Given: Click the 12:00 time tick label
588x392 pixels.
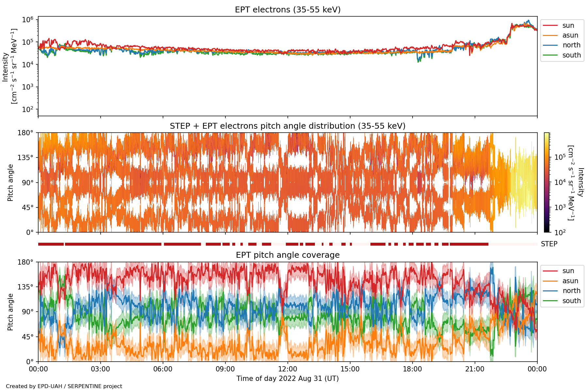Looking at the screenshot, I should 287,369.
